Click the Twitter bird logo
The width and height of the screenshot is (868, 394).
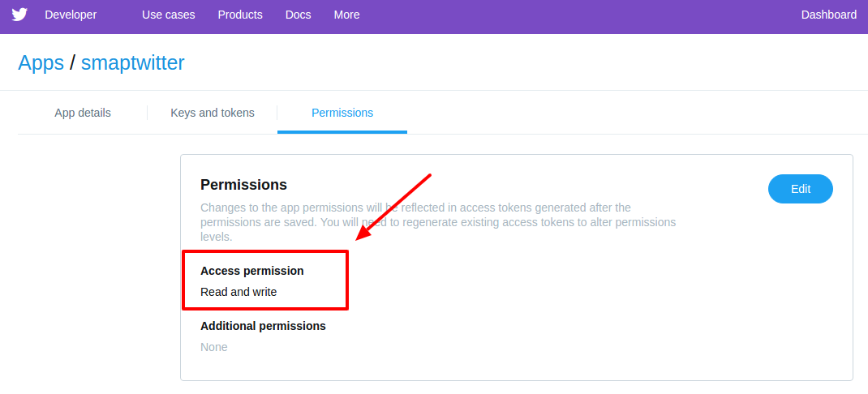pyautogui.click(x=19, y=15)
